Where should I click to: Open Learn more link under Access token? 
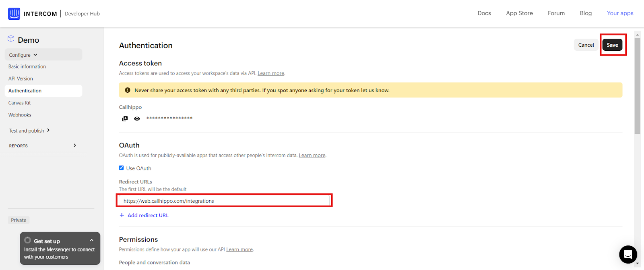click(x=271, y=73)
